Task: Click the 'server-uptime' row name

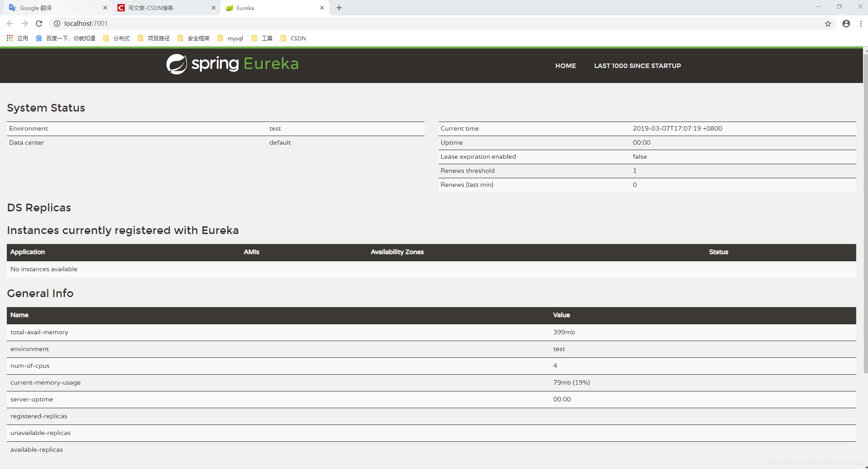Action: [x=32, y=399]
